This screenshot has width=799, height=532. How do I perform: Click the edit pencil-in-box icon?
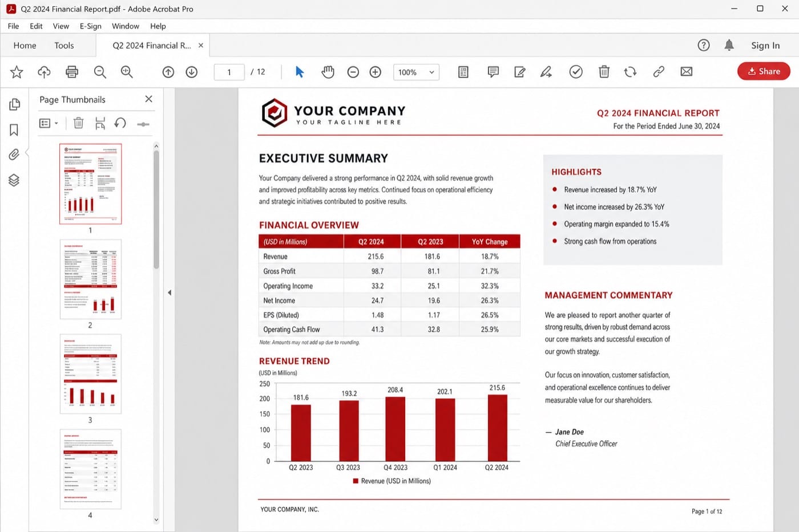pyautogui.click(x=520, y=72)
